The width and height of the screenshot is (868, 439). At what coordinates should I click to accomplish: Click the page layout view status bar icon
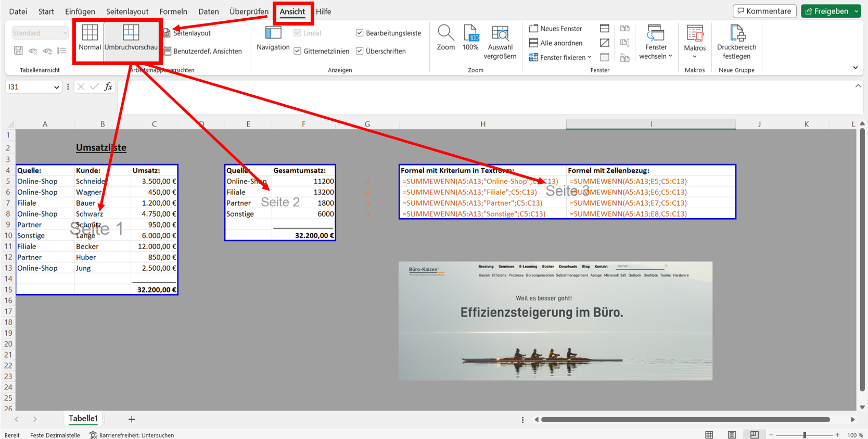click(x=732, y=435)
